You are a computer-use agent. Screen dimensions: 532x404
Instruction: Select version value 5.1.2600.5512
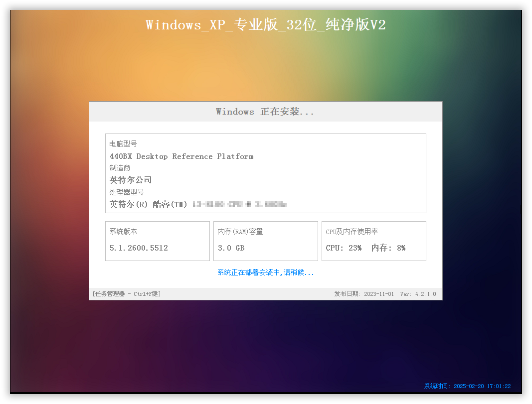pyautogui.click(x=139, y=248)
